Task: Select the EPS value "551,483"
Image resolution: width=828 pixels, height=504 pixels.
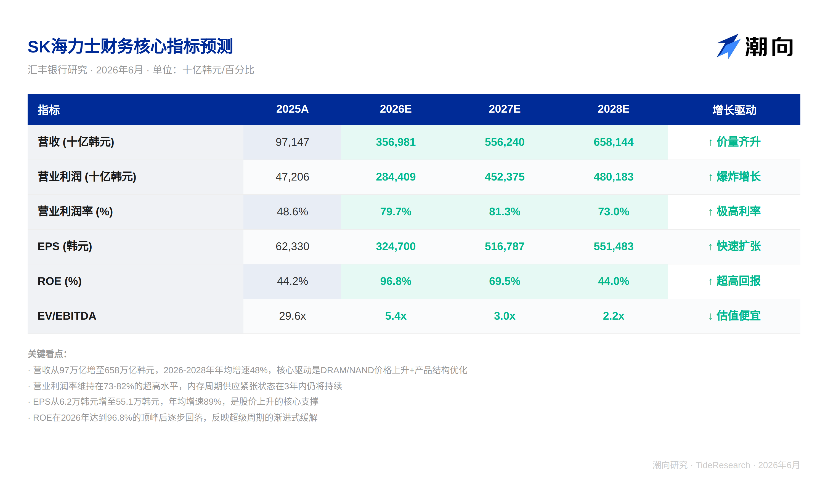Action: [x=613, y=246]
